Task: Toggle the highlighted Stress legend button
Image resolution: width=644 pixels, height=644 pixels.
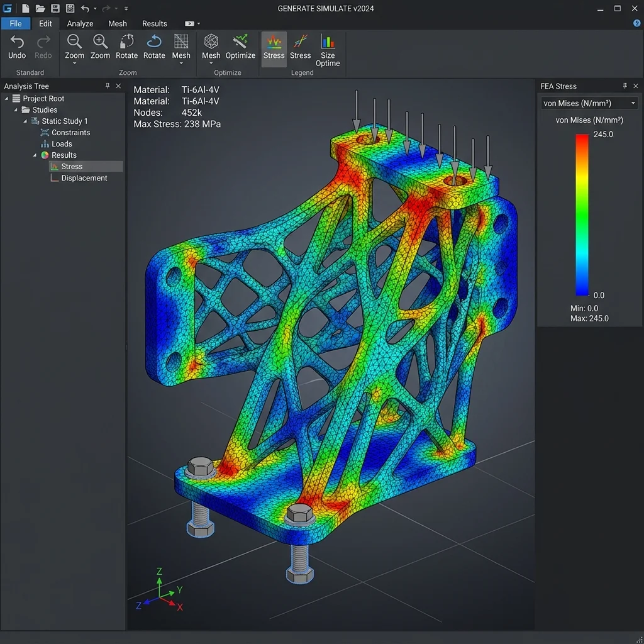Action: point(274,49)
